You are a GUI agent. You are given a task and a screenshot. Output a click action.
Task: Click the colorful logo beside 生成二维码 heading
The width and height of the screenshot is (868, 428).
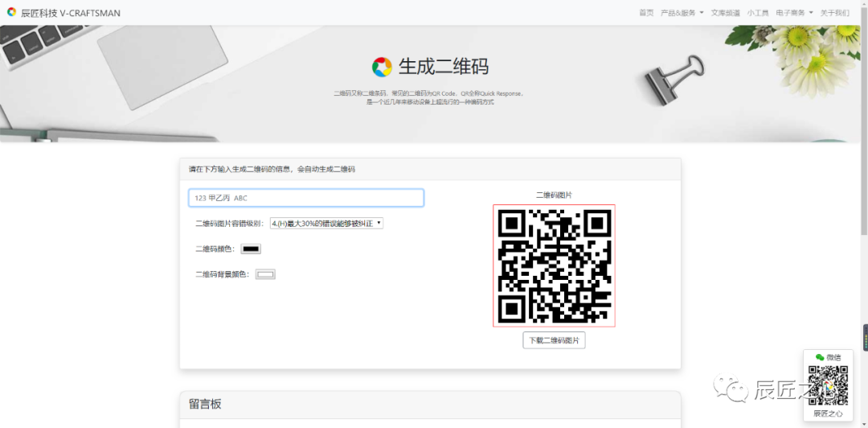point(382,67)
